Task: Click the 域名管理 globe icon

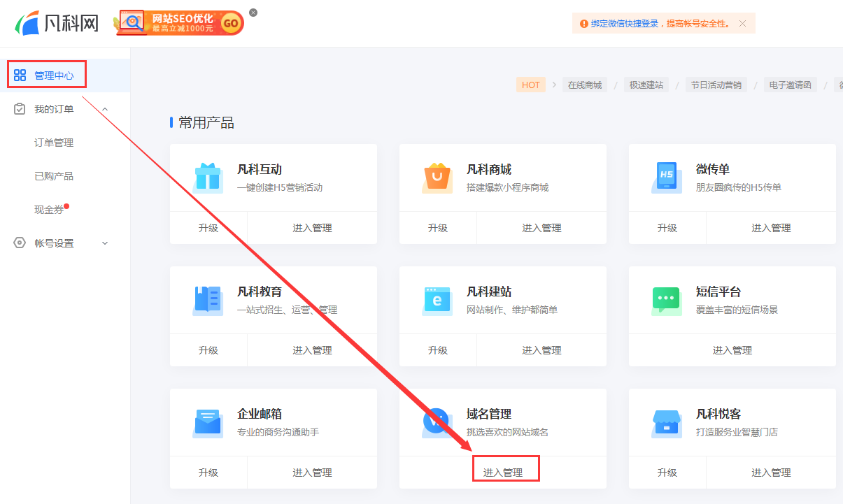Action: (x=437, y=422)
